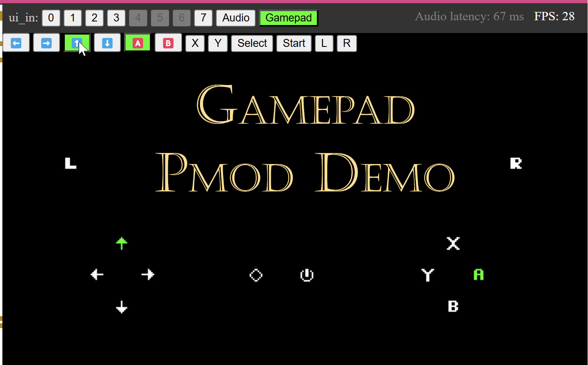Viewport: 588px width, 365px height.
Task: Click the Gamepad title text on display
Action: click(306, 104)
